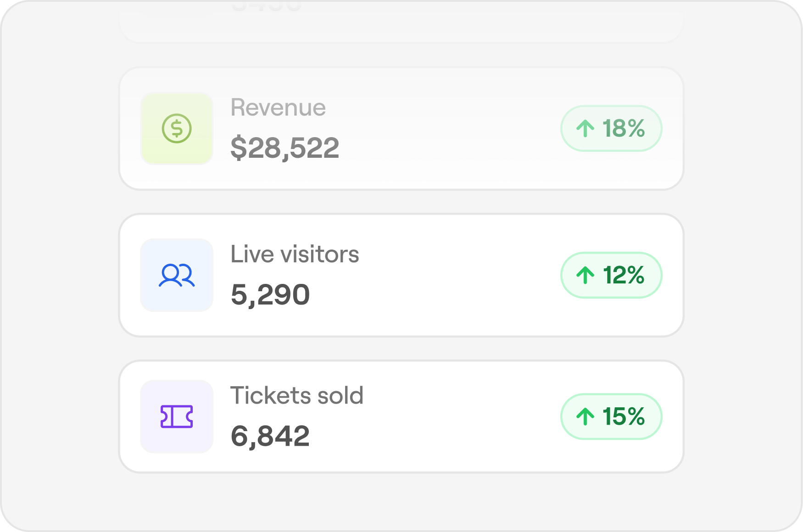Click the 5,290 visitors count
The width and height of the screenshot is (803, 532).
[x=270, y=294]
